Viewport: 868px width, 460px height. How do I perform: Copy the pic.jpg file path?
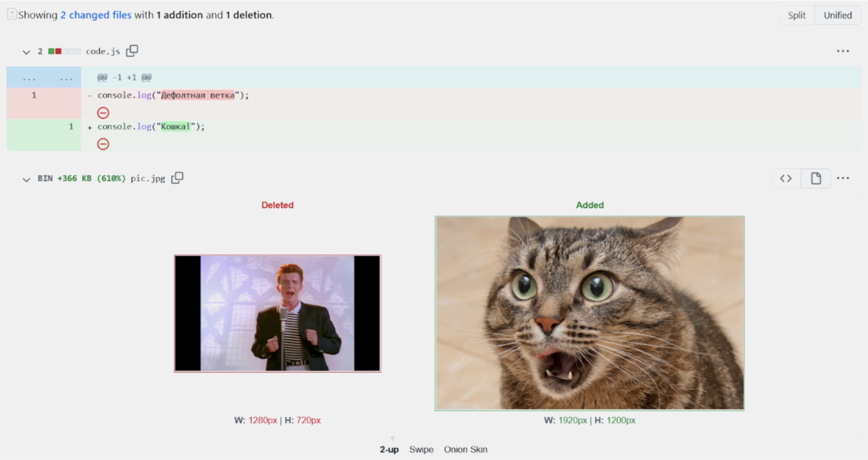[x=177, y=178]
